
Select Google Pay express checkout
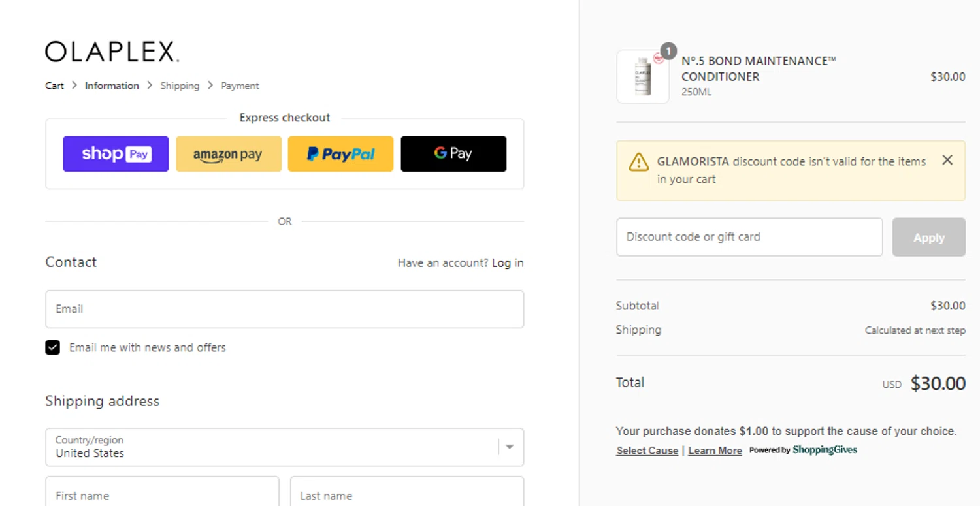pos(453,154)
